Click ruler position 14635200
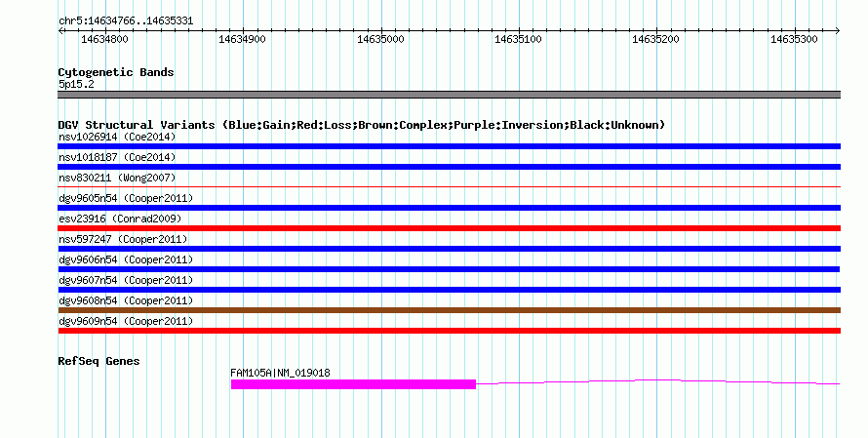 coord(656,39)
